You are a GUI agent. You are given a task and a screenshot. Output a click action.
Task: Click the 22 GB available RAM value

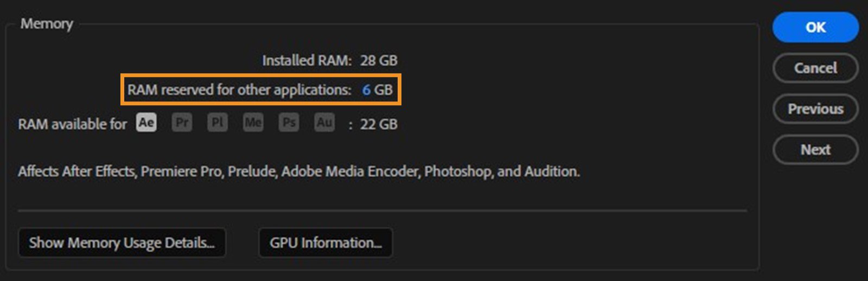[x=379, y=124]
